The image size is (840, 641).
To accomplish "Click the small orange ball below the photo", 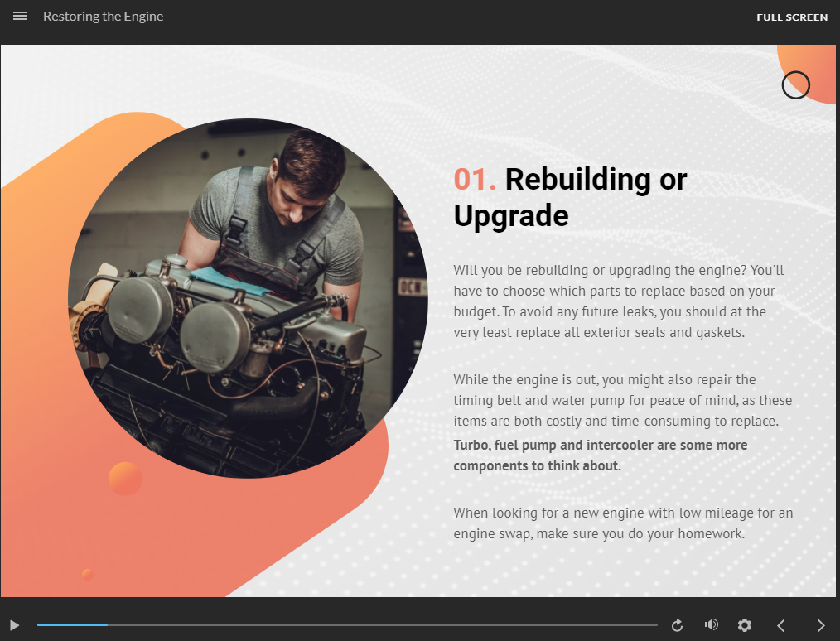I will pyautogui.click(x=125, y=479).
